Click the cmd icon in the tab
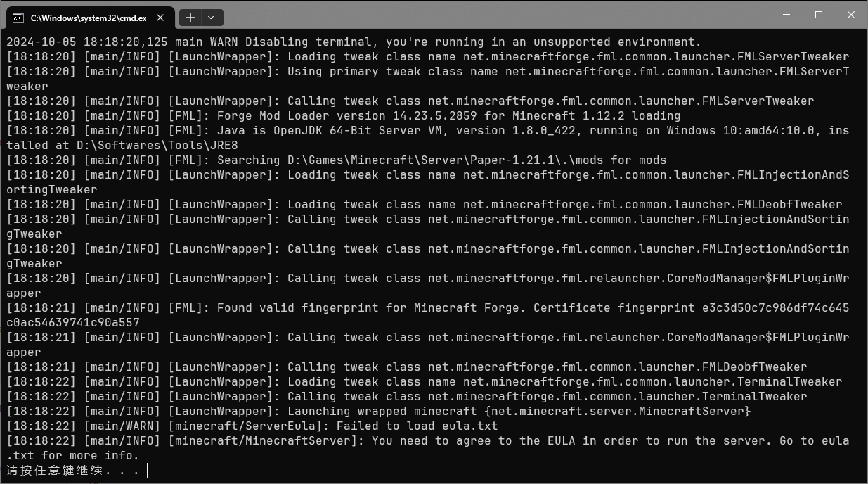This screenshot has height=484, width=868. [x=19, y=18]
